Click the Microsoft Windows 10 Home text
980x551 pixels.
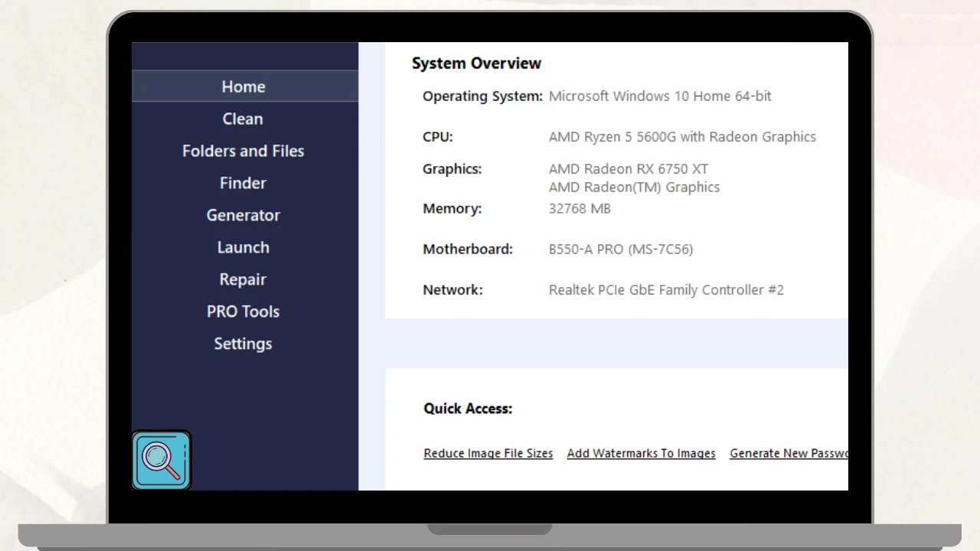click(660, 96)
